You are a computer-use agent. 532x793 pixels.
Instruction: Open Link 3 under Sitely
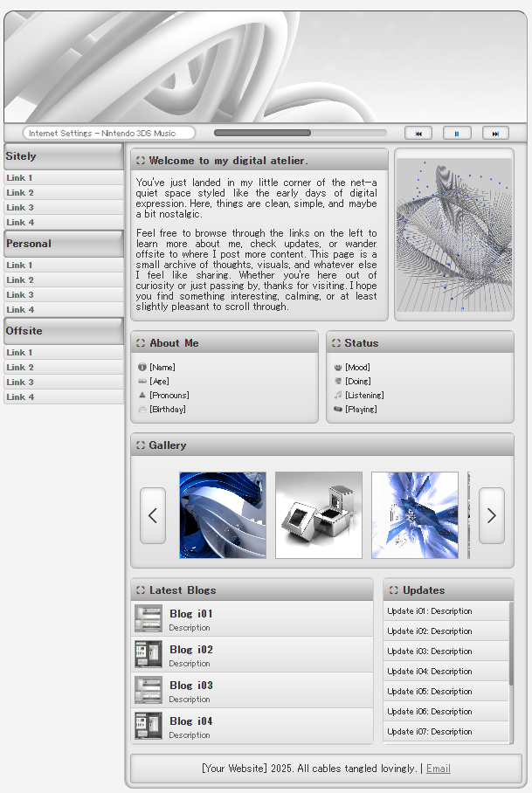pyautogui.click(x=63, y=207)
